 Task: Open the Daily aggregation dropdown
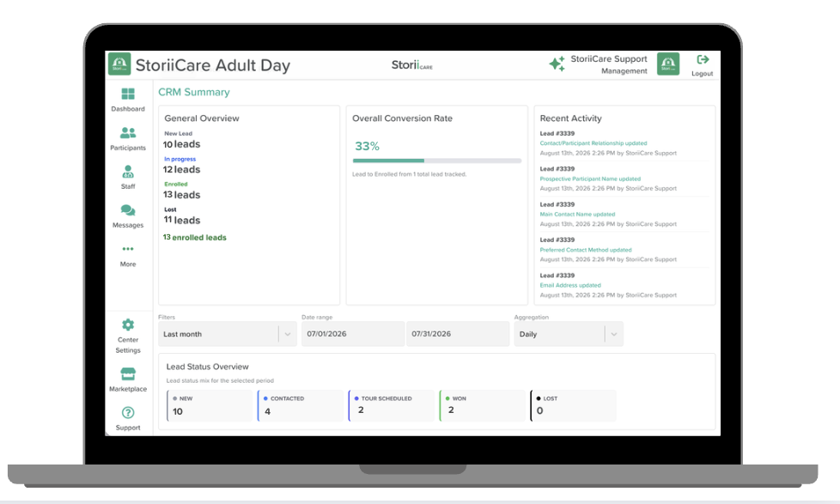click(569, 334)
